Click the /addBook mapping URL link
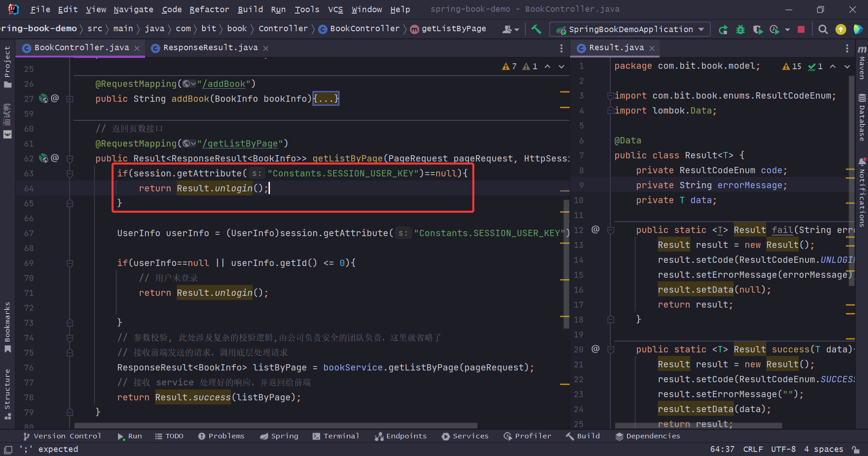 pyautogui.click(x=224, y=84)
